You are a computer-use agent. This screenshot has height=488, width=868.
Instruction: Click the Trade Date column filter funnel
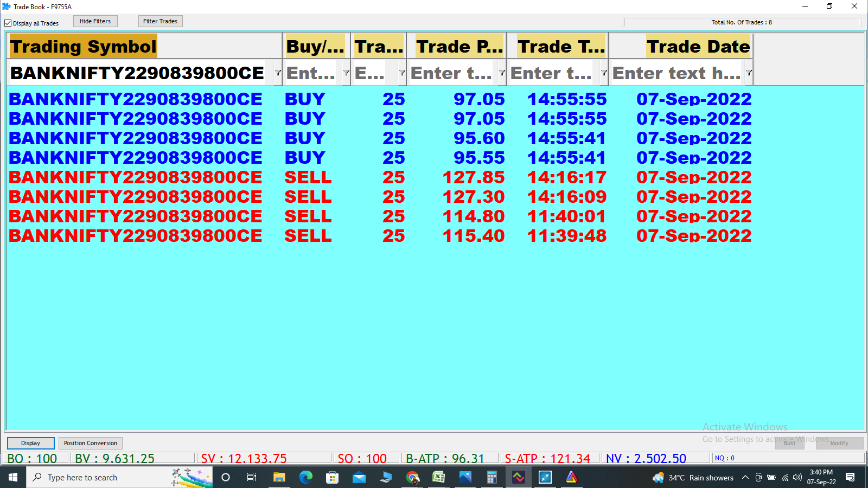point(749,73)
